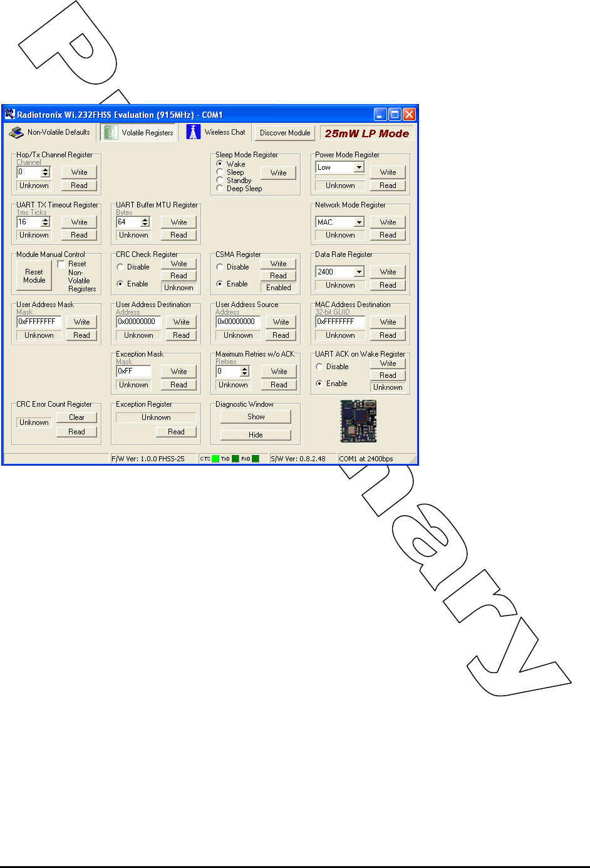Screen dimensions: 590x868
Task: Click the 25mW LP Mode label
Action: click(367, 133)
